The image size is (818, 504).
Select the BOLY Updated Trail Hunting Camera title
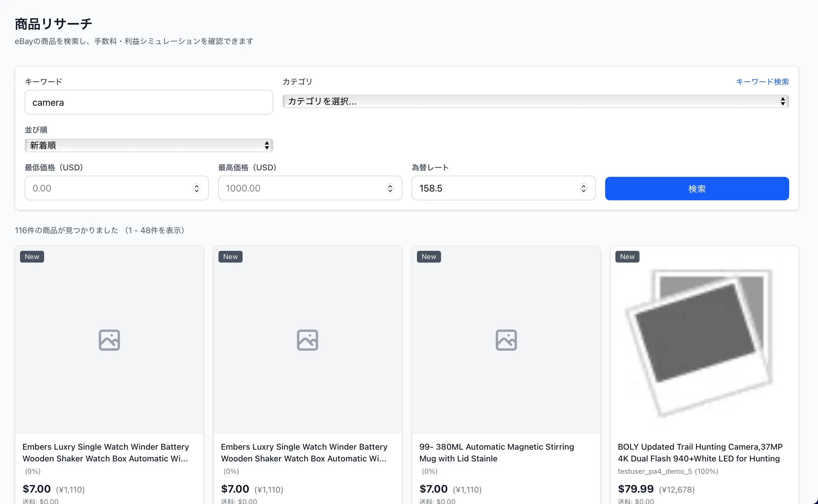click(700, 453)
